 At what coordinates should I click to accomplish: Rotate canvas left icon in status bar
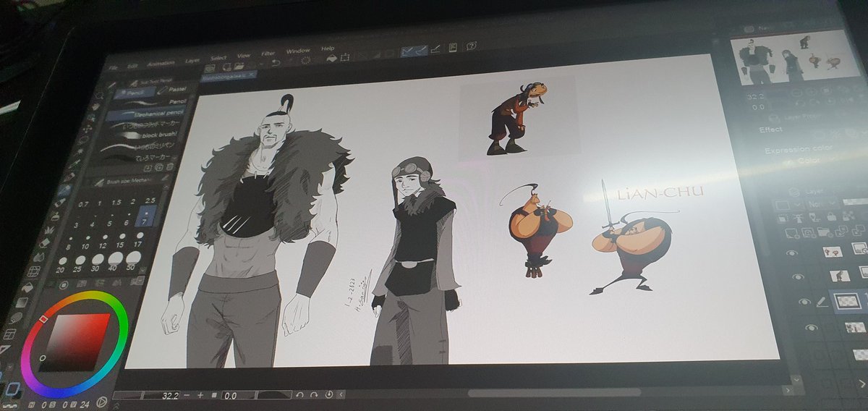pos(300,395)
